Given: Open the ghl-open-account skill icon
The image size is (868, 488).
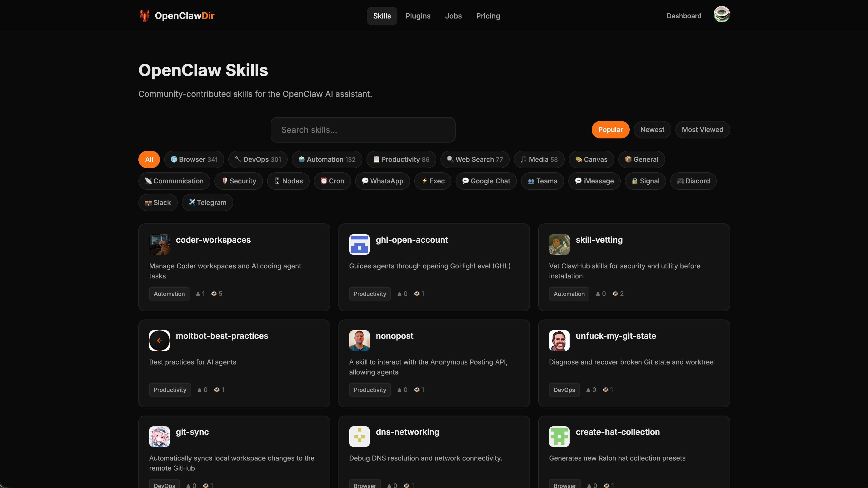Looking at the screenshot, I should pyautogui.click(x=359, y=244).
